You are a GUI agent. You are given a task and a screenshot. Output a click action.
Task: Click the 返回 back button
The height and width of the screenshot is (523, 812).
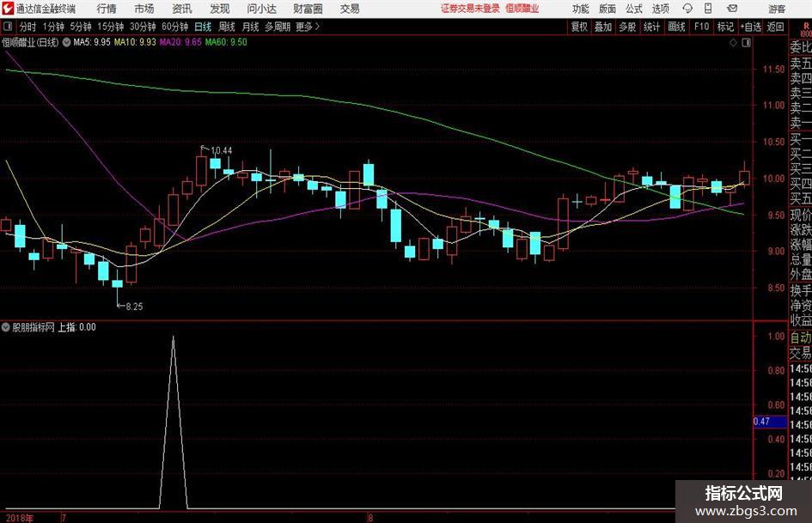[x=775, y=27]
